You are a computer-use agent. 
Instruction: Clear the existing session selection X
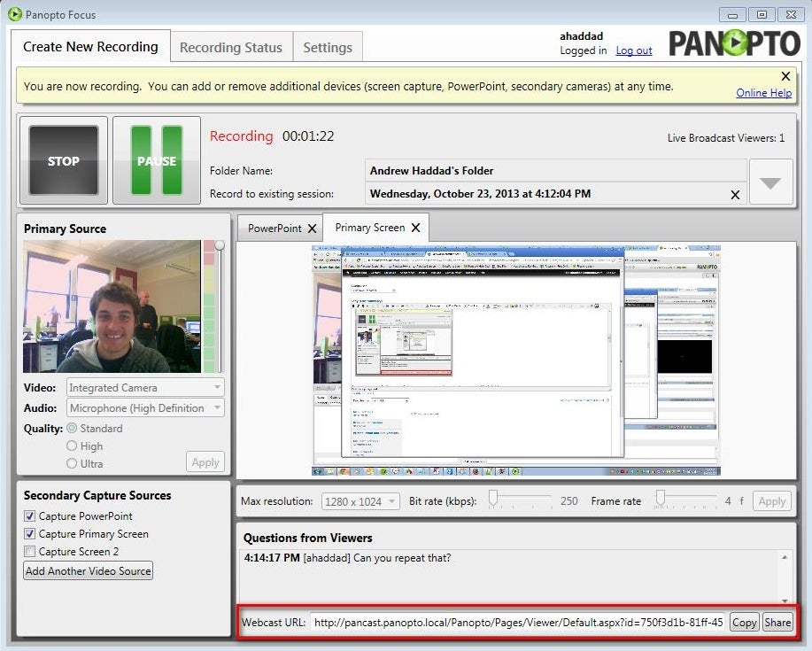pyautogui.click(x=735, y=195)
